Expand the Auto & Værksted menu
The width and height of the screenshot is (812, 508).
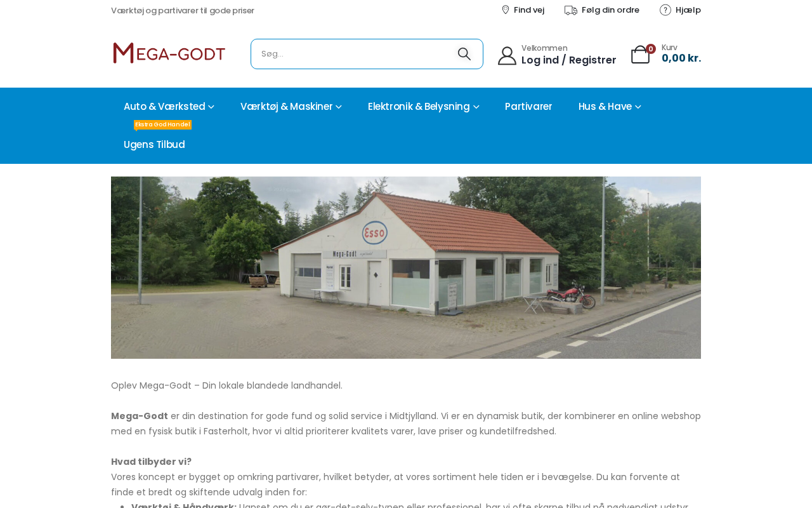coord(169,107)
